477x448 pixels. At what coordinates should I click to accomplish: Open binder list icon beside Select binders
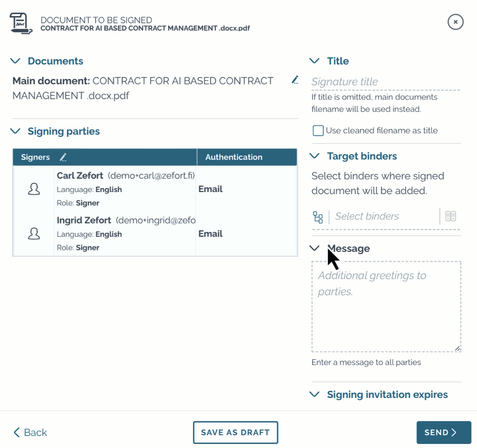pos(450,216)
